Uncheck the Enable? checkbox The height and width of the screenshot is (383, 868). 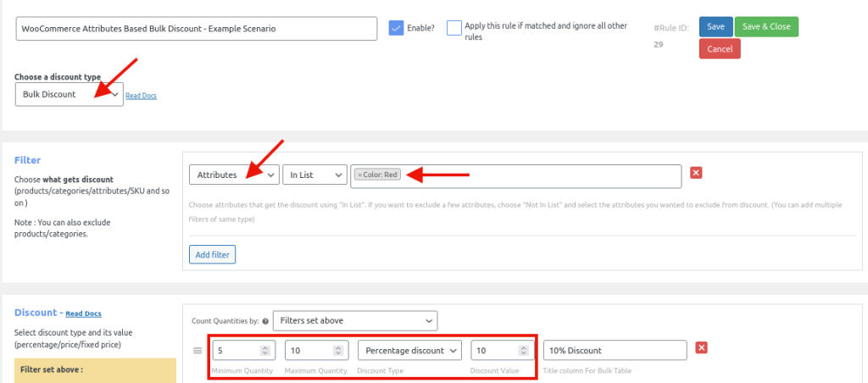pos(396,28)
